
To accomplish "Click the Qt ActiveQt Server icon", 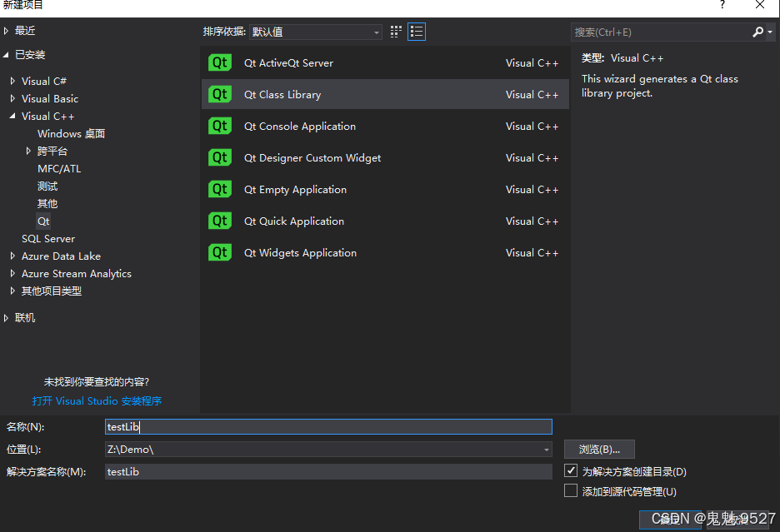I will point(220,62).
